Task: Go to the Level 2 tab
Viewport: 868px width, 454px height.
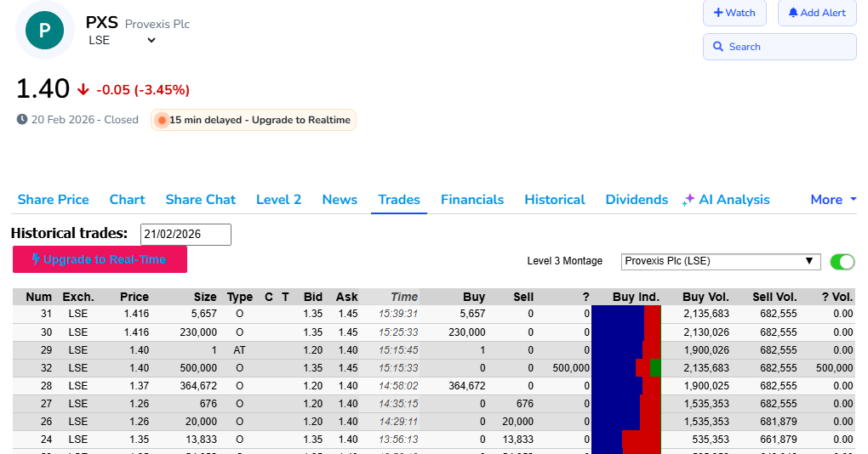Action: coord(278,200)
